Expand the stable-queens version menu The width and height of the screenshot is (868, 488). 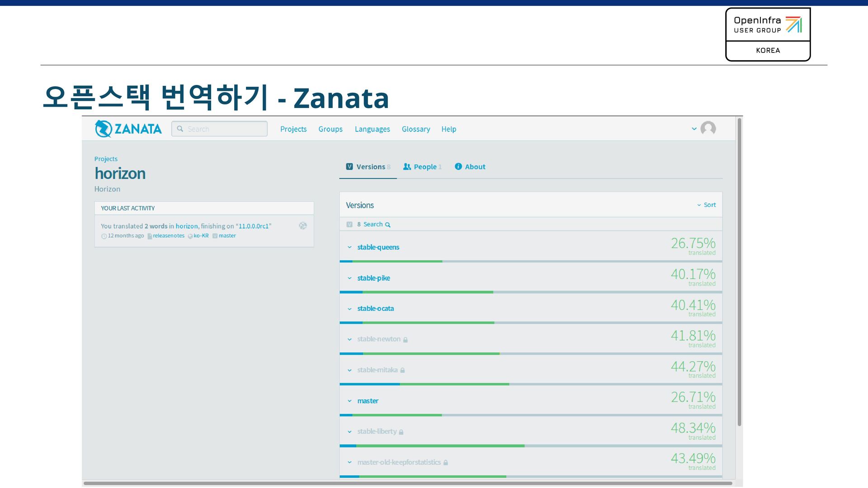click(x=349, y=248)
